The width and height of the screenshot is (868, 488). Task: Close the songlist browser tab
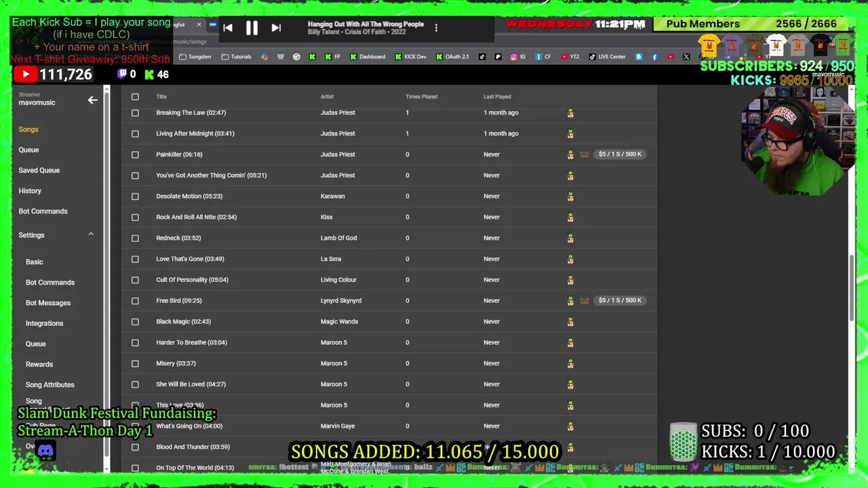(x=199, y=24)
